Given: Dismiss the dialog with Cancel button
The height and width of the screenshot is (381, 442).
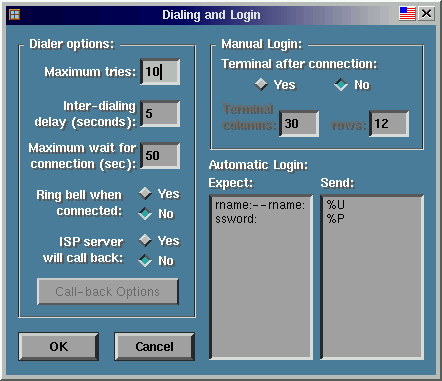Looking at the screenshot, I should (155, 347).
